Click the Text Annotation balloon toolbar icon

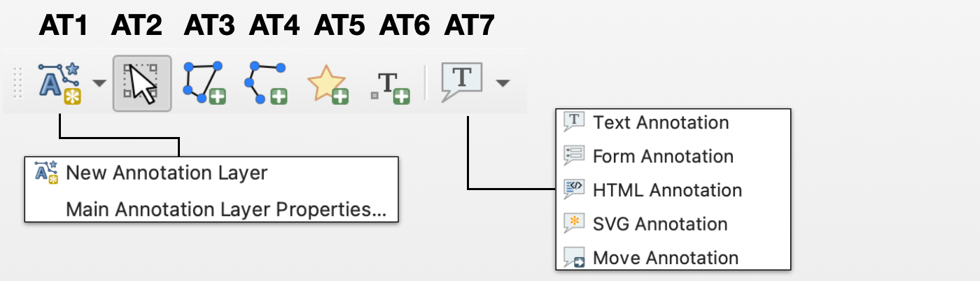(461, 82)
